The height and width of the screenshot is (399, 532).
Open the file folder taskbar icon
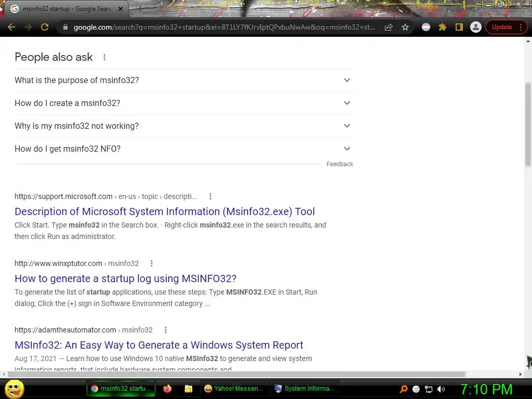click(x=188, y=389)
